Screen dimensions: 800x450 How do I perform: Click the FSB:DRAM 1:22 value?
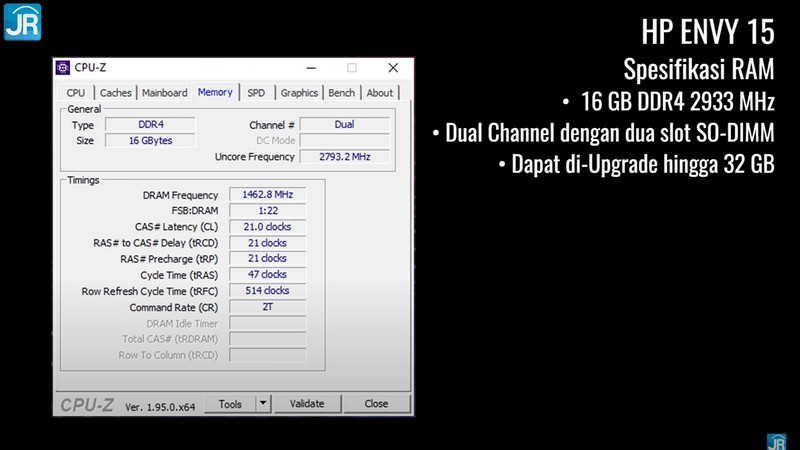tap(267, 210)
